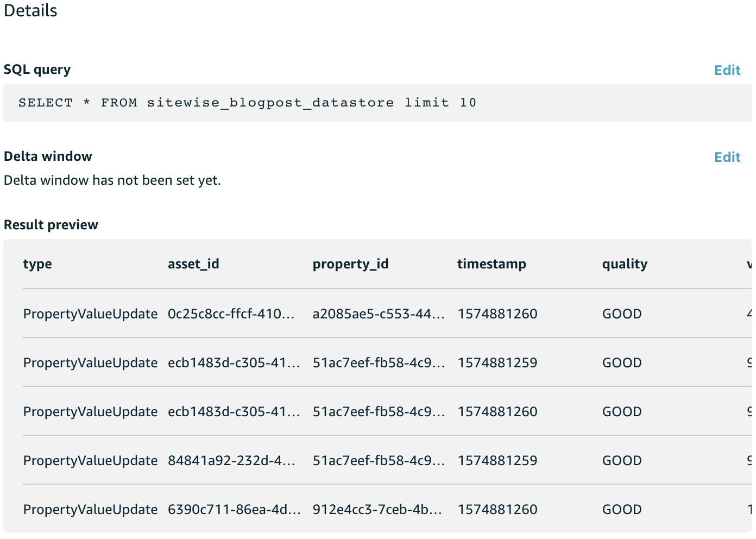Click inside the SQL query text box
Screen dimensions: 756x539
coord(377,103)
